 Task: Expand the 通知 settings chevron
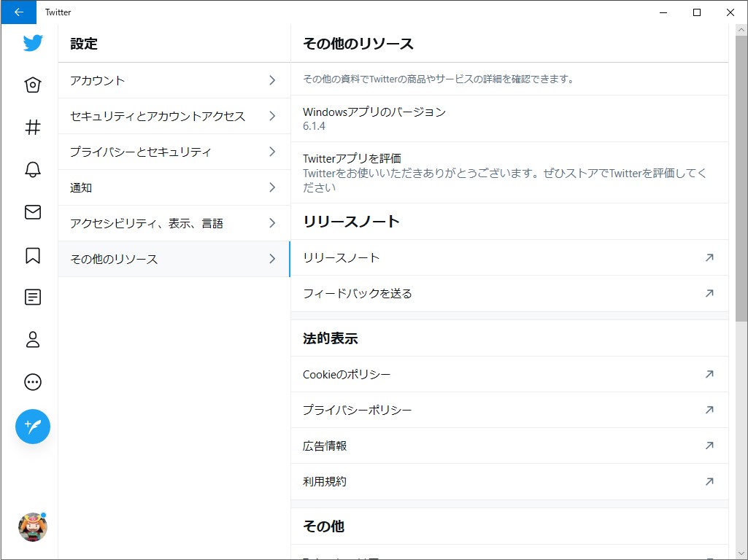pyautogui.click(x=272, y=187)
